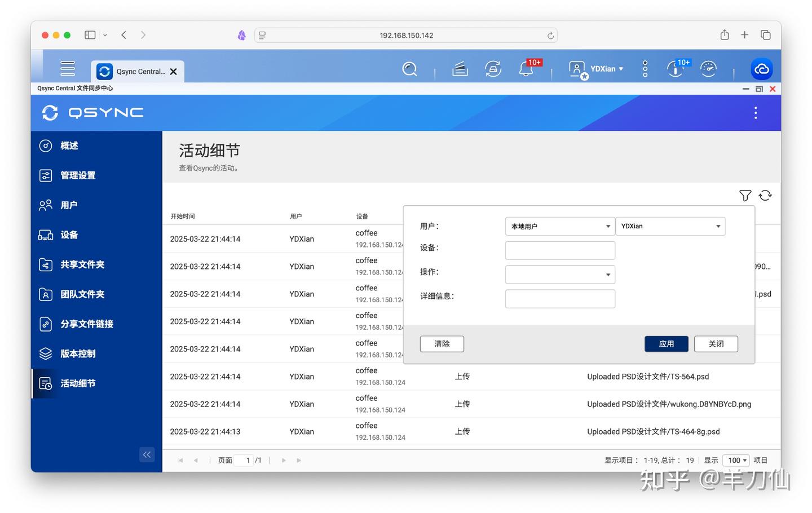812x513 pixels.
Task: Open the YDXian user selection dropdown
Action: click(670, 226)
